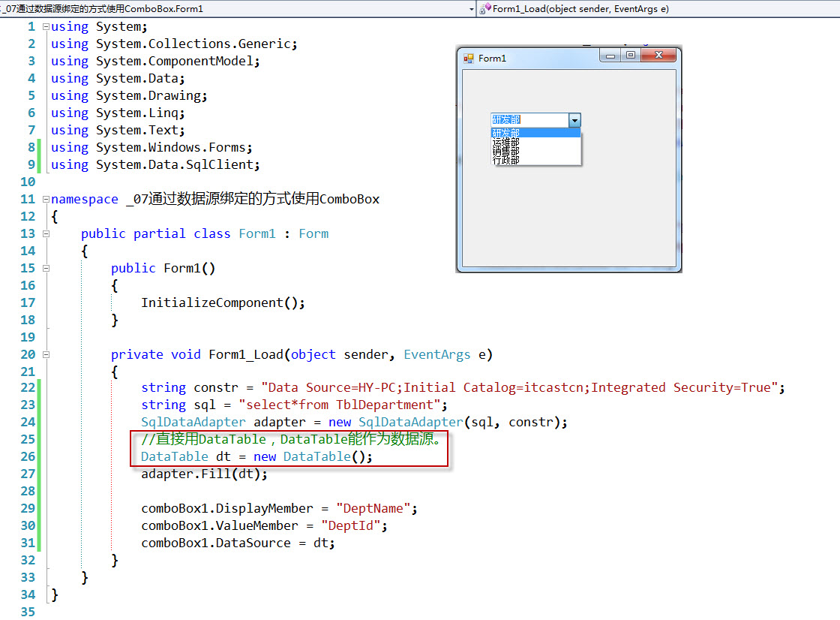Click the Form1 window icon

point(469,59)
